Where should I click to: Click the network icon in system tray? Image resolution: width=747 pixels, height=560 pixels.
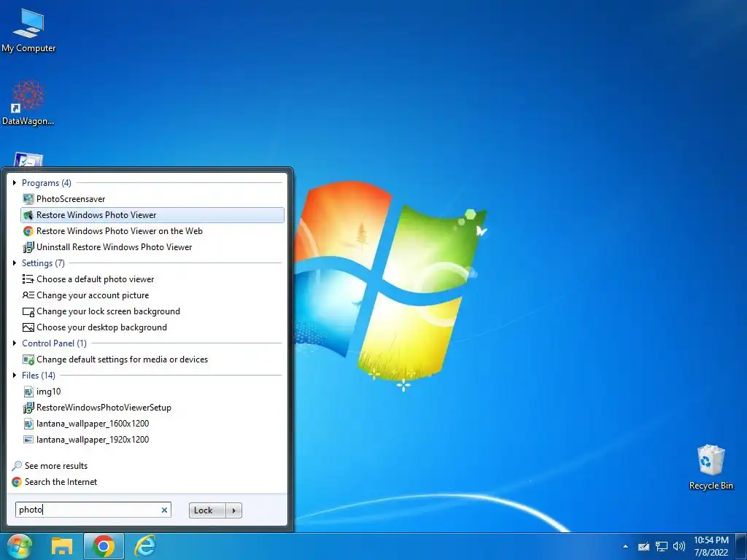[661, 546]
